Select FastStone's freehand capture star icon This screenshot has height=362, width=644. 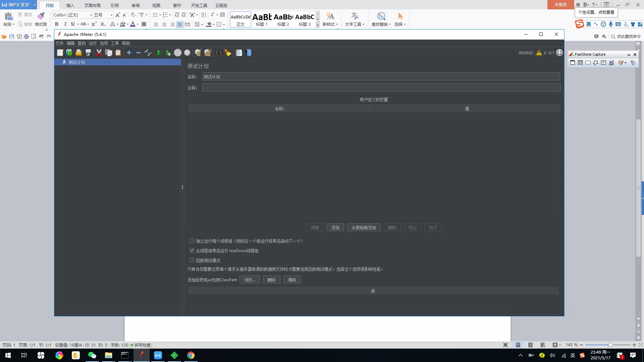(x=596, y=63)
